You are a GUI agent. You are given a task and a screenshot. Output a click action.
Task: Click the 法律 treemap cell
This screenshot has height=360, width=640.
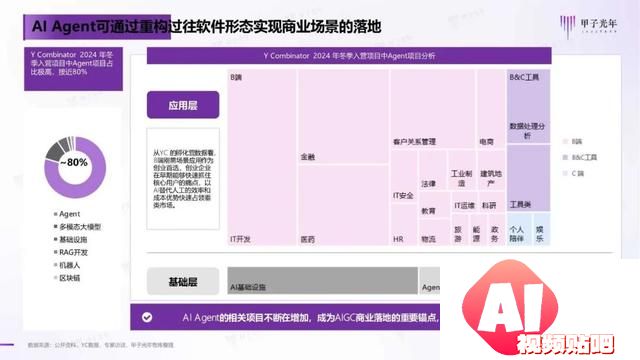coord(432,170)
